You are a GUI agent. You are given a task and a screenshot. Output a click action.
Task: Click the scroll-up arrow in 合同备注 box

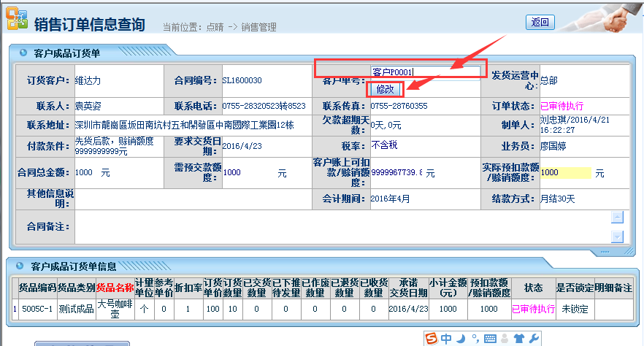coord(617,217)
